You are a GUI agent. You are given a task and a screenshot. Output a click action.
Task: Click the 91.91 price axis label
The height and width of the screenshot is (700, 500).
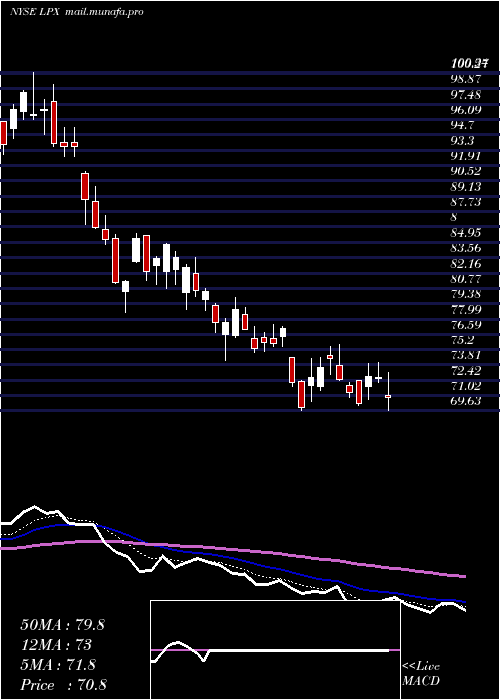coord(466,156)
